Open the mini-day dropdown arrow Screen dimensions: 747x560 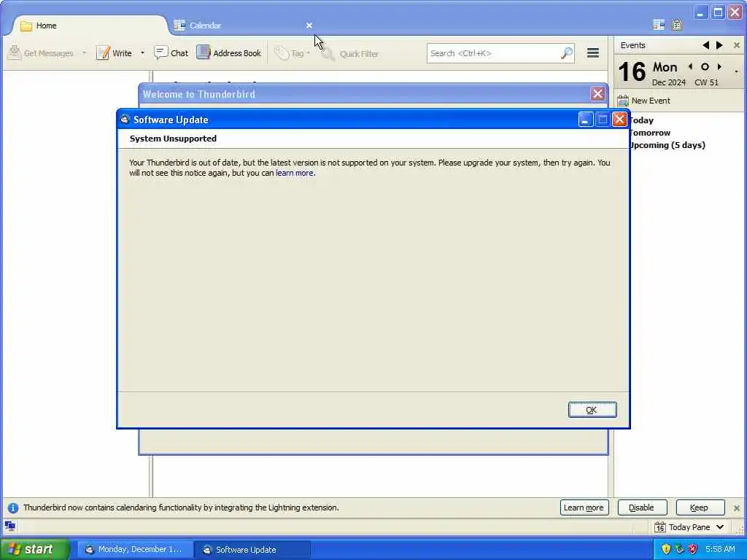(x=737, y=72)
